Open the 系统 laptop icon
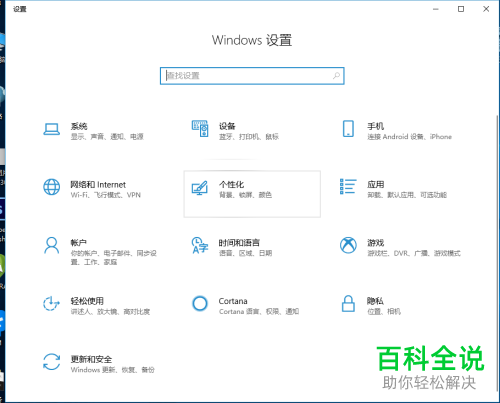This screenshot has width=500, height=403. 52,129
